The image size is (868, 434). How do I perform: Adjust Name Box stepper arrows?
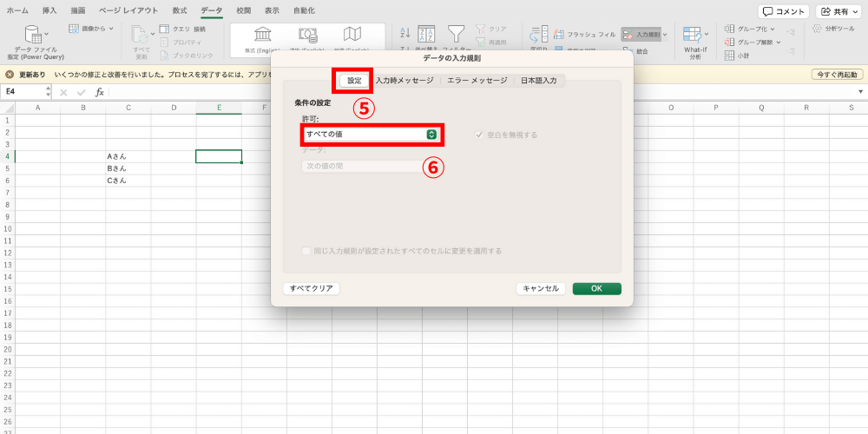click(48, 92)
